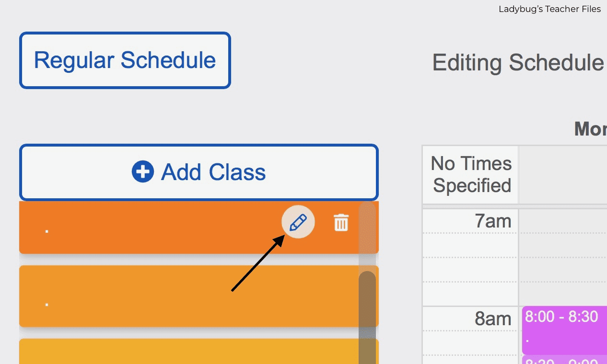Click the plus icon in Add Class
This screenshot has height=364, width=607.
click(x=143, y=171)
